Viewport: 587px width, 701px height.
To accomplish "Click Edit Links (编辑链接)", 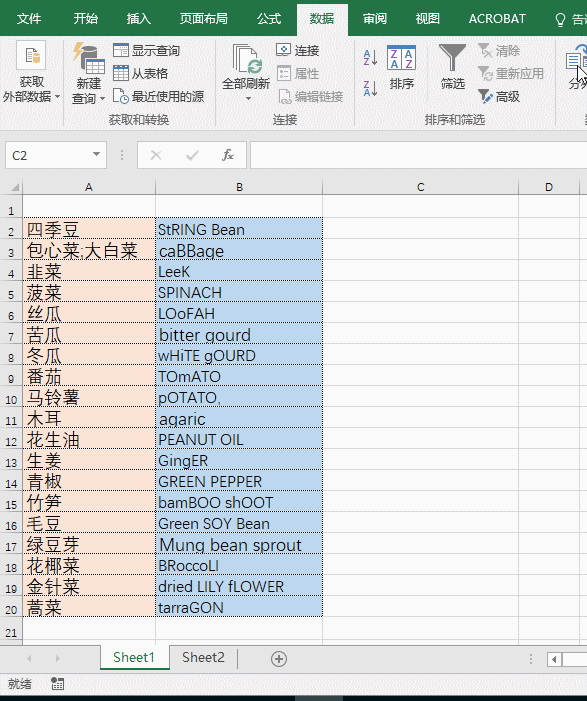I will click(x=311, y=97).
